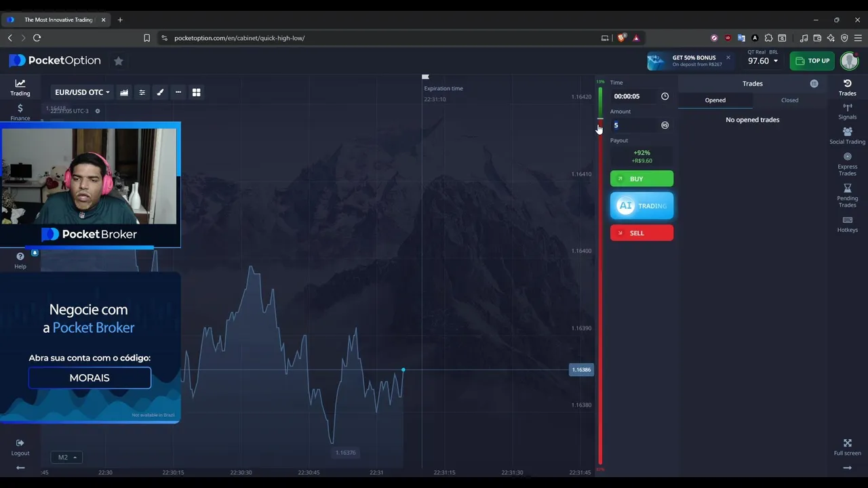
Task: Bookmark this page
Action: click(146, 38)
